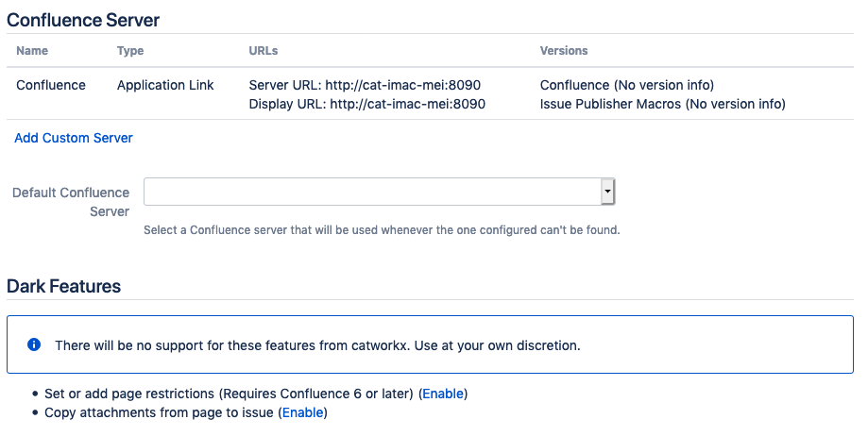The height and width of the screenshot is (436, 868).
Task: Enable copy attachments from page to issue
Action: (x=303, y=412)
